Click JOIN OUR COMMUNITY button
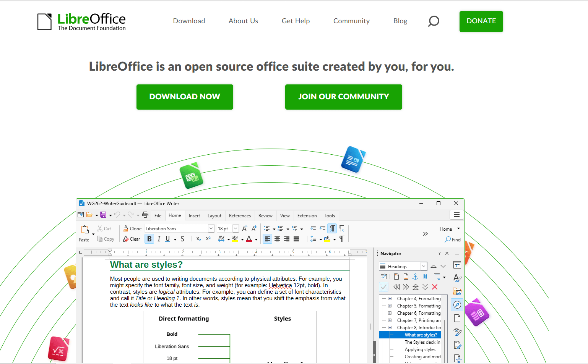The height and width of the screenshot is (364, 588). click(x=343, y=97)
